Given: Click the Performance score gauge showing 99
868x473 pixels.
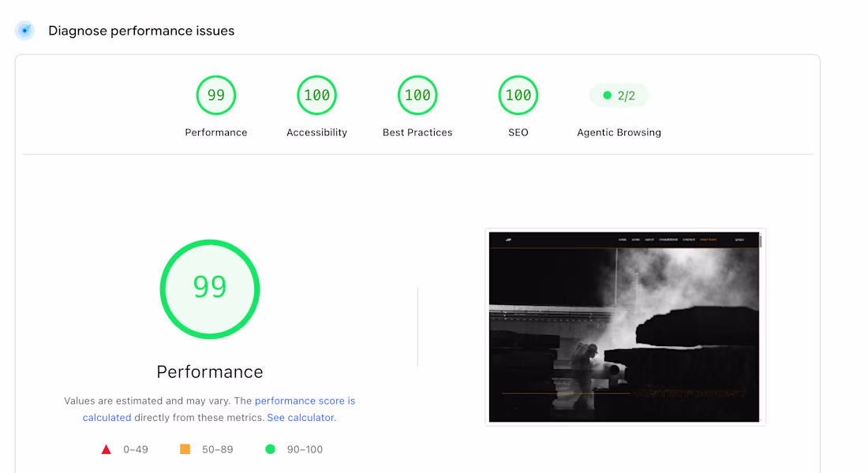Looking at the screenshot, I should click(x=216, y=95).
